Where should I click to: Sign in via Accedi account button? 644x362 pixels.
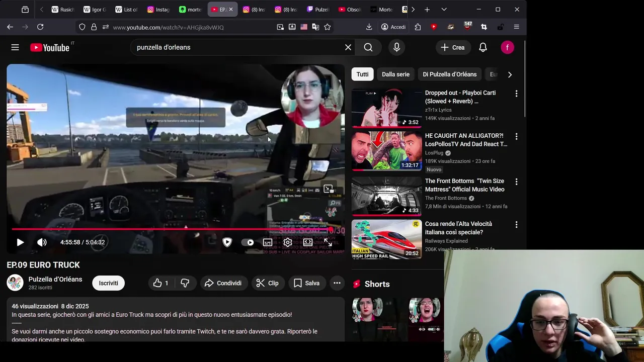point(393,27)
